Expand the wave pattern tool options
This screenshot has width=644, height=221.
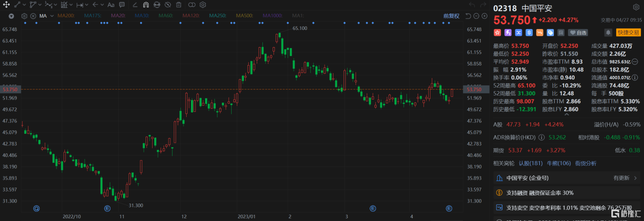coord(55,5)
